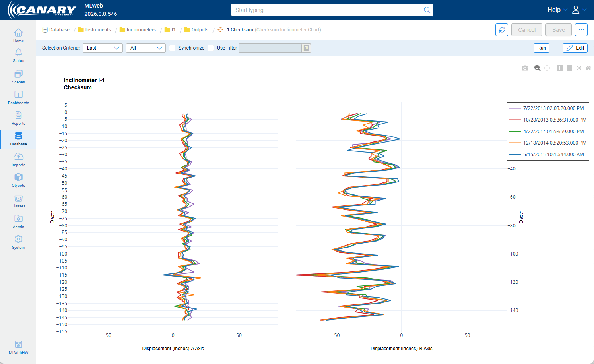This screenshot has width=594, height=364.
Task: Activate the chart pan tool
Action: pyautogui.click(x=547, y=68)
